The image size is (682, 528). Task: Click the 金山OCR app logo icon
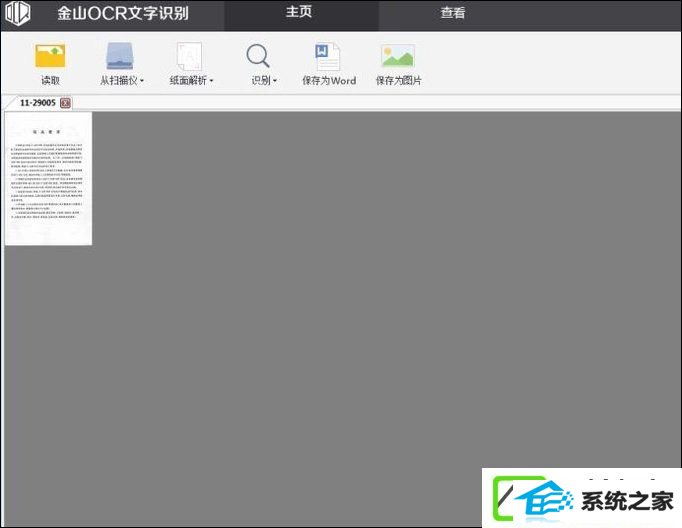coord(18,13)
